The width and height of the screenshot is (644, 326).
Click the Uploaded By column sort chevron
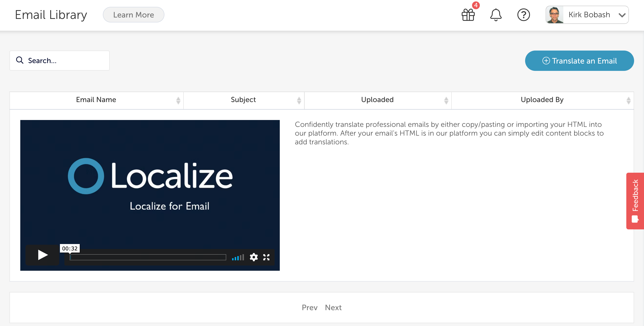[629, 100]
